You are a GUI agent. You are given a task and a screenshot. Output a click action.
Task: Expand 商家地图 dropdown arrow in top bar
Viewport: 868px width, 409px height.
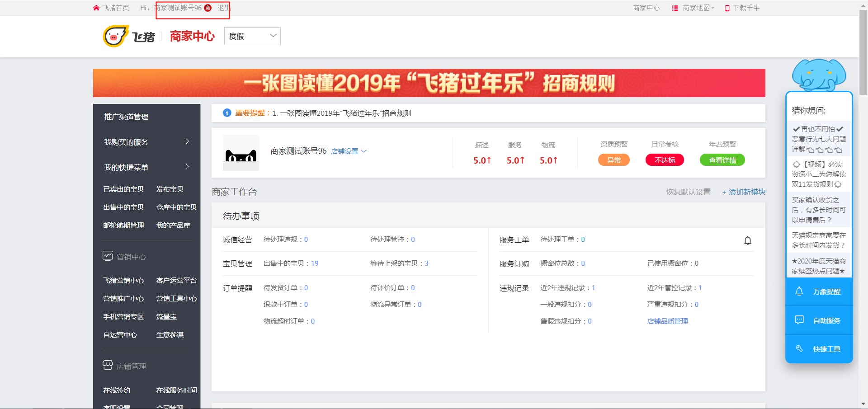click(x=713, y=8)
